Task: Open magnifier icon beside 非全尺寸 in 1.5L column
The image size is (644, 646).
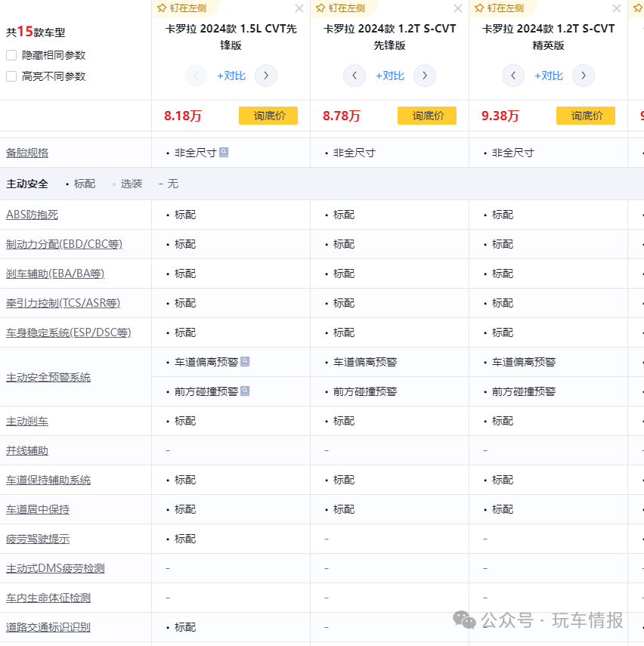Action: pos(224,153)
